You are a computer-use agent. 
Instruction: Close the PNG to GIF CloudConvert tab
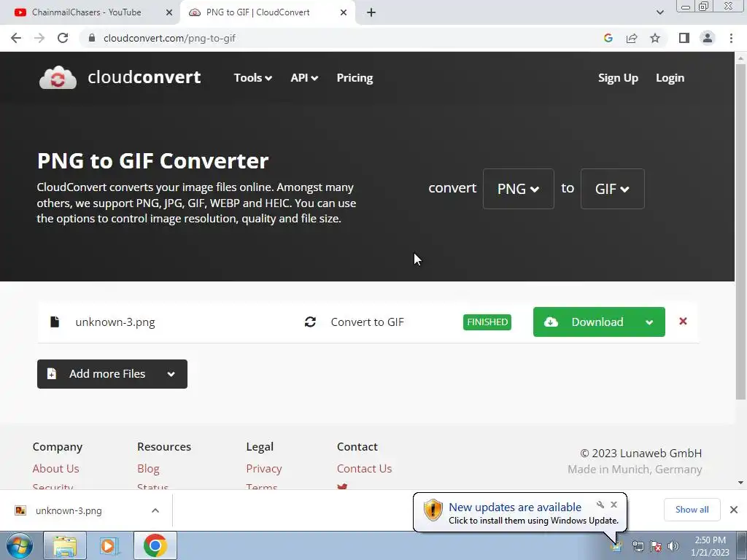[x=344, y=12]
